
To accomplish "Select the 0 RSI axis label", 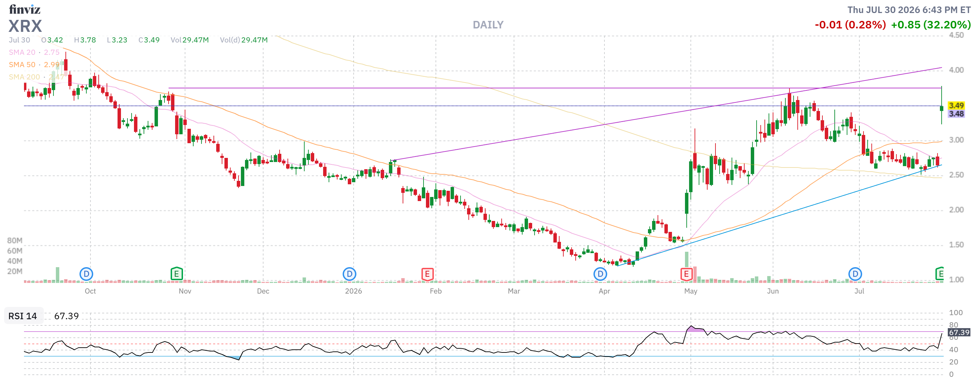I will point(951,374).
